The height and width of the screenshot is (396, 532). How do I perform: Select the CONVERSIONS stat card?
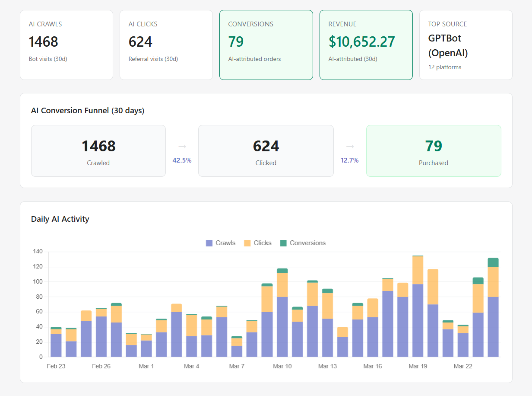coord(266,45)
